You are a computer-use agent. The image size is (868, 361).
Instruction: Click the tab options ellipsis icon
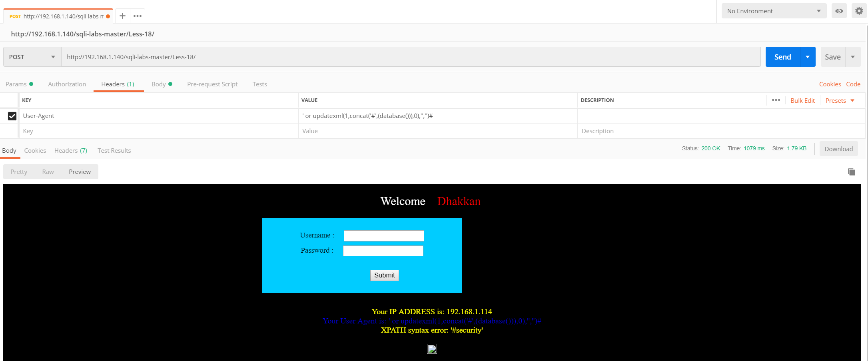[138, 16]
